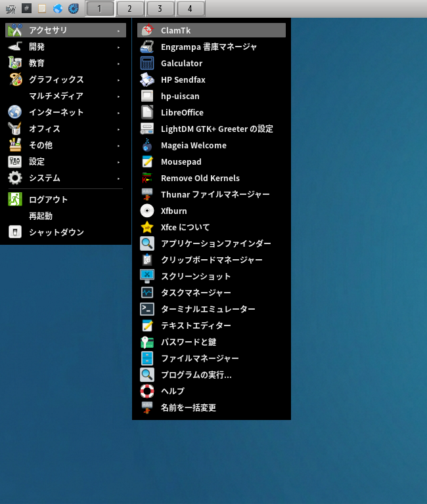The height and width of the screenshot is (504, 427).
Task: Click the パスワードと鍵 key icon
Action: 147,342
